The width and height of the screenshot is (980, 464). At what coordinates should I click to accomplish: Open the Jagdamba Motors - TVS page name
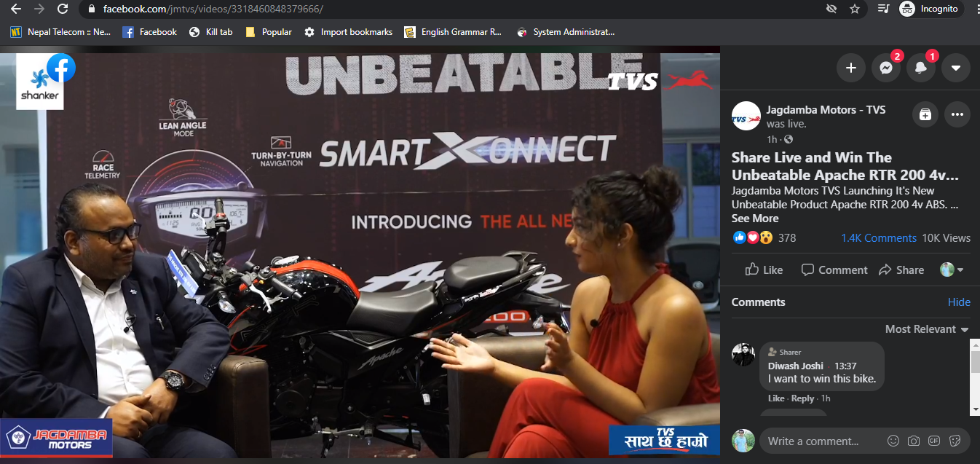pyautogui.click(x=826, y=109)
